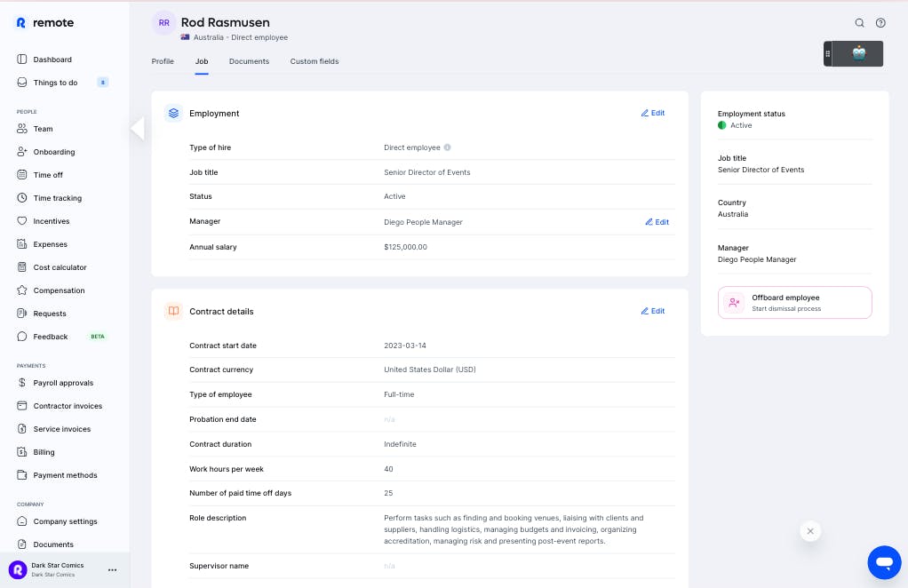
Task: Edit the Employment section
Action: (653, 113)
